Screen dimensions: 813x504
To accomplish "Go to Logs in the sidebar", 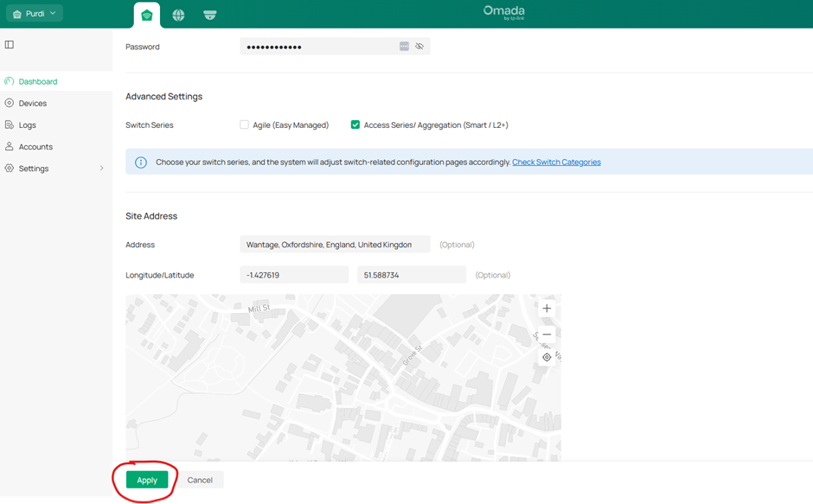I will tap(28, 125).
